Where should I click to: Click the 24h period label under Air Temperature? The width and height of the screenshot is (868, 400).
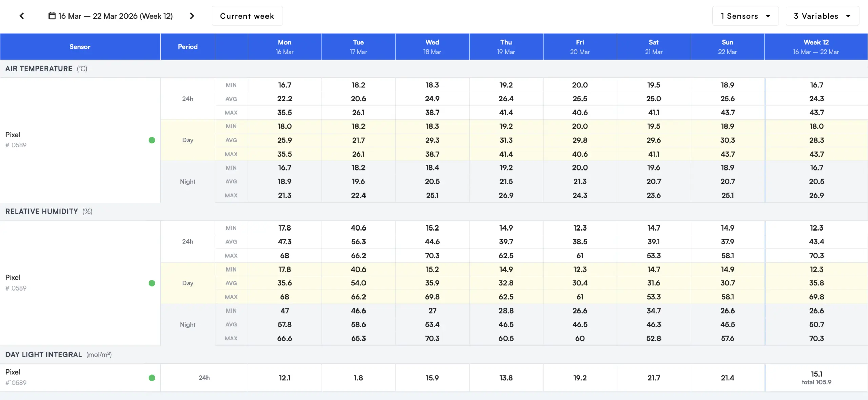[188, 99]
